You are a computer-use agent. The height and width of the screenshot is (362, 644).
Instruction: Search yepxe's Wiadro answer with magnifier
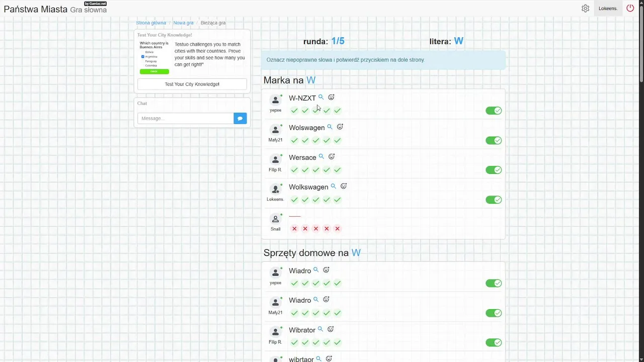pyautogui.click(x=316, y=270)
